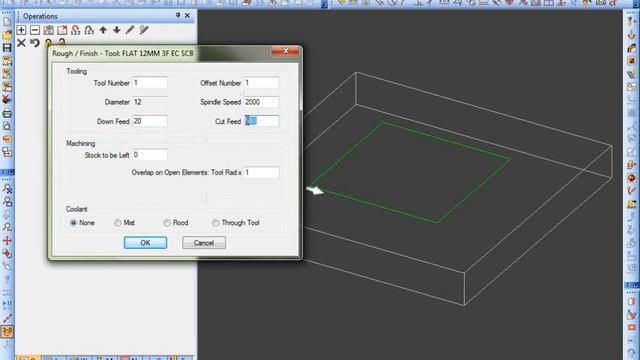
Task: Click the red renumber 123 icon
Action: (76, 30)
